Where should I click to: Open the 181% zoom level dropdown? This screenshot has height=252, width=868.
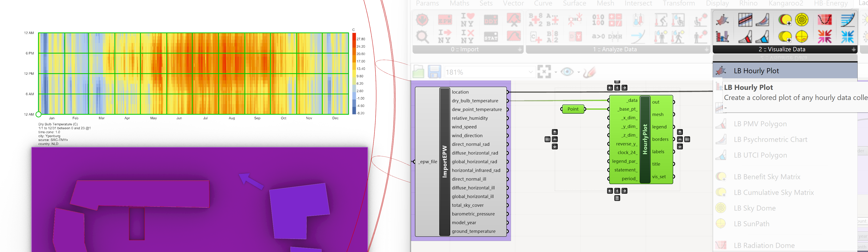pos(530,72)
